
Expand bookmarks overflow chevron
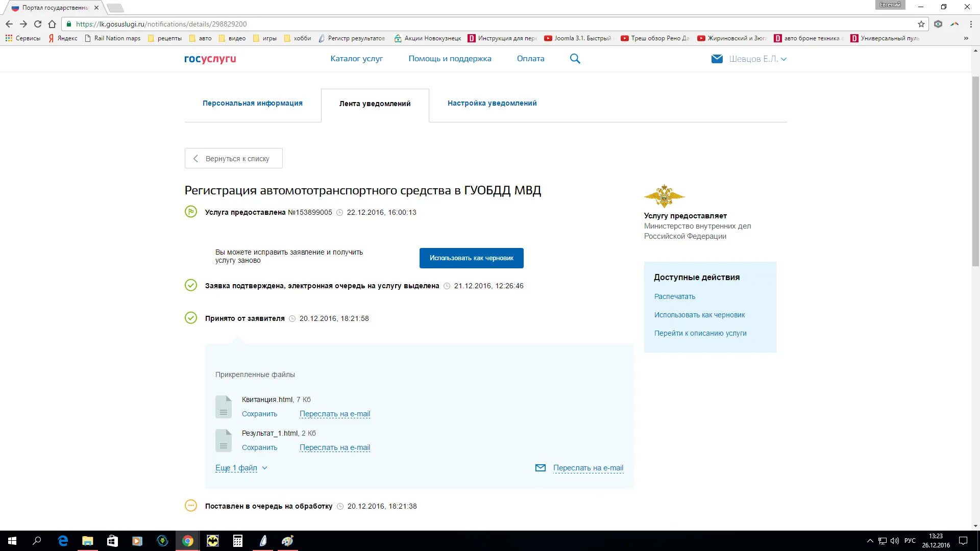tap(966, 38)
